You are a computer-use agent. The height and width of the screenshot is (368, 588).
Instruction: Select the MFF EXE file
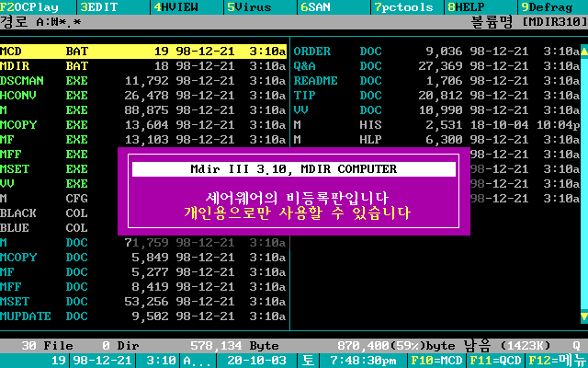click(59, 155)
